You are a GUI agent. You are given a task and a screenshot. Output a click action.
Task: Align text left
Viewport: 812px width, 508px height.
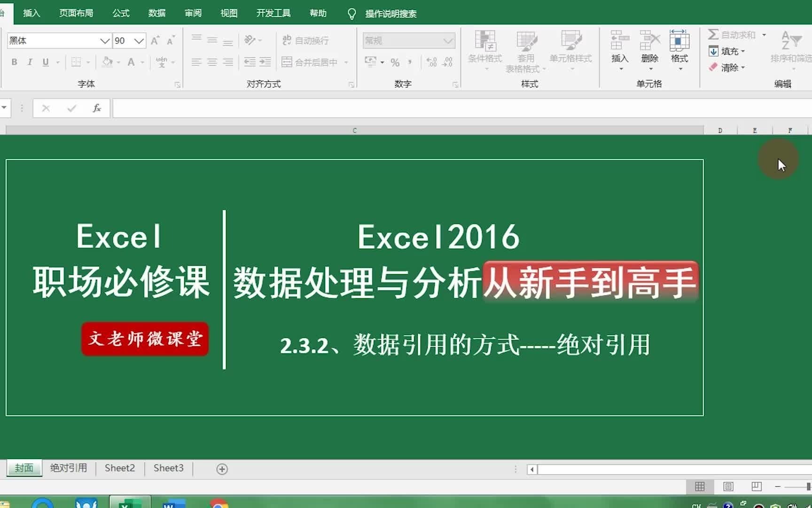tap(196, 62)
